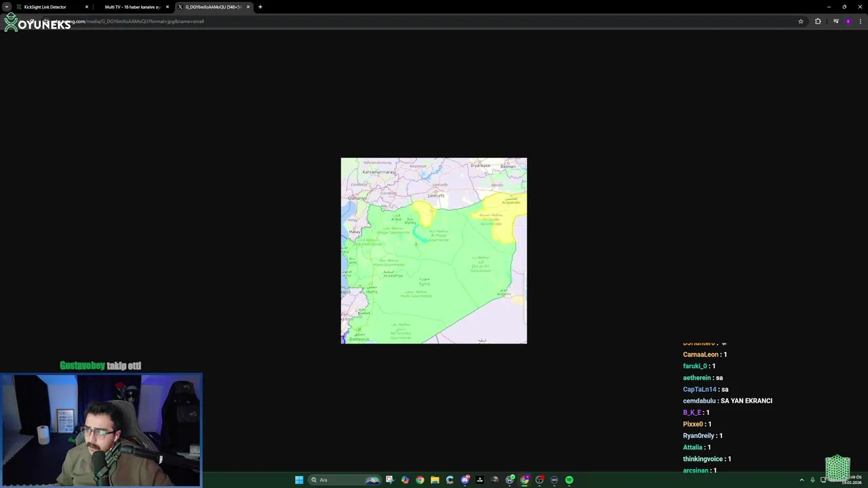Click chat username aetherein
The image size is (868, 488).
coord(697,378)
